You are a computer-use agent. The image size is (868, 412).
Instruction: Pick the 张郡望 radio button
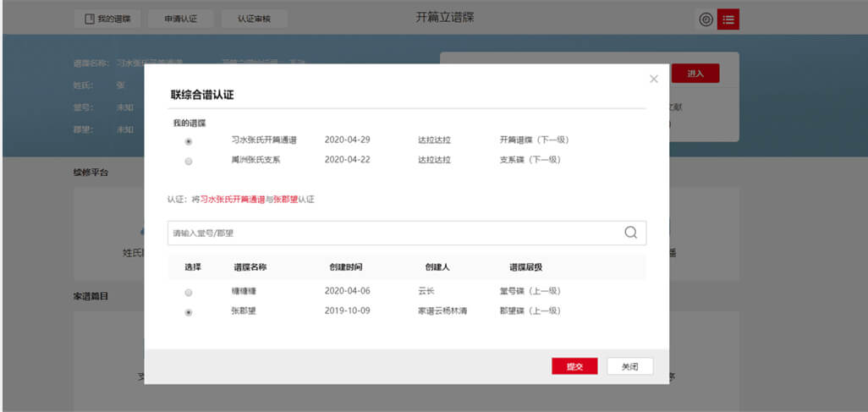click(x=188, y=312)
